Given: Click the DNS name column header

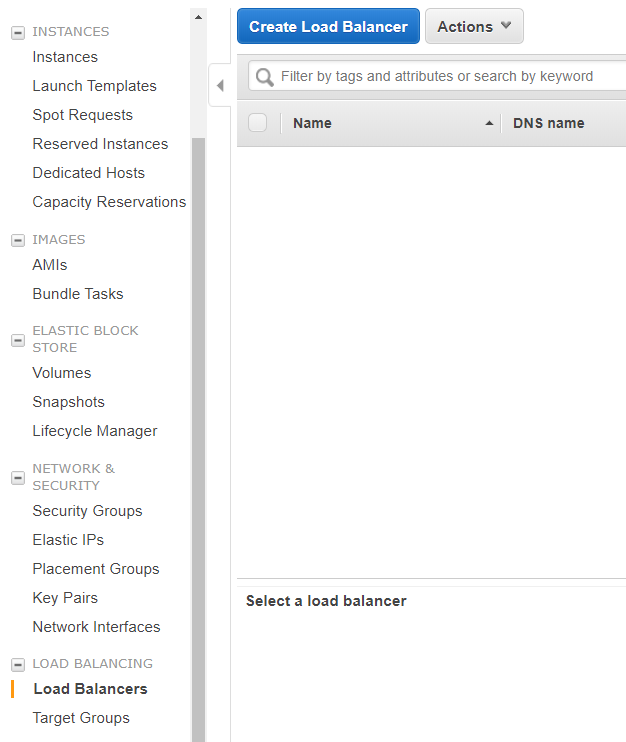Looking at the screenshot, I should point(548,123).
